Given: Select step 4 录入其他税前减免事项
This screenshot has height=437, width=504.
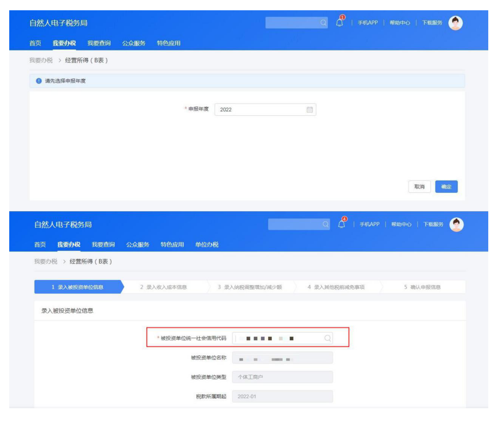Looking at the screenshot, I should coord(336,287).
